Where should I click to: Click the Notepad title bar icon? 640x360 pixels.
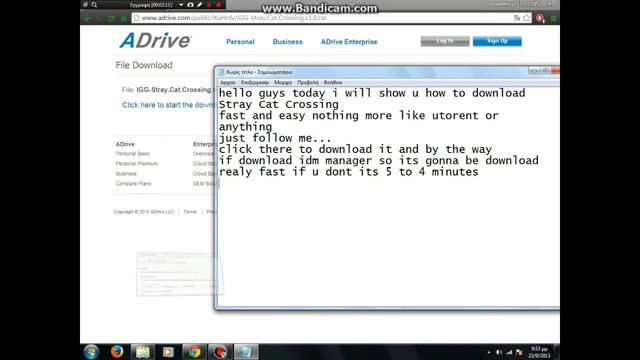point(221,72)
